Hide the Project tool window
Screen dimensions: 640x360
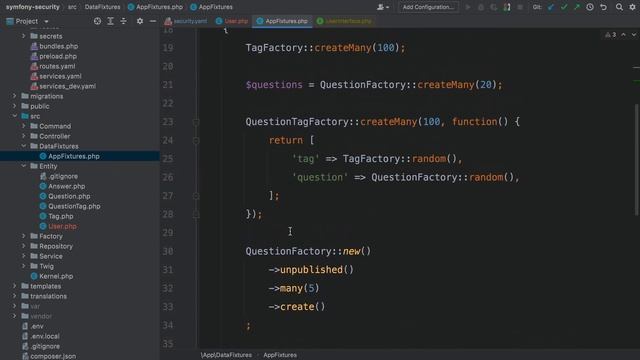[x=153, y=21]
